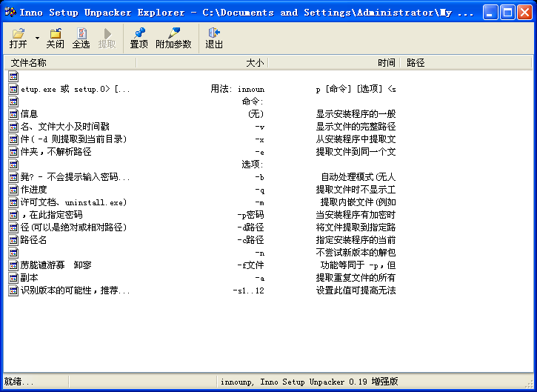Select the file icon of row 副本
This screenshot has height=392, width=537.
coord(13,278)
